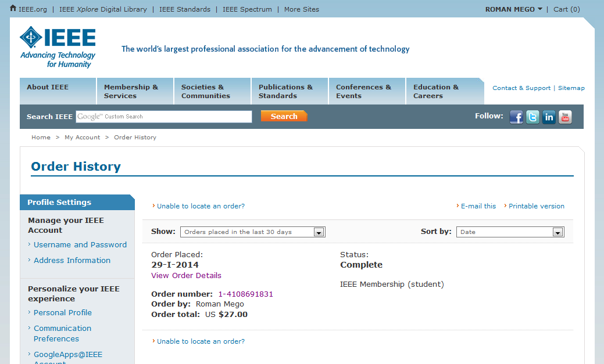Expand the ROMAN MEGO account menu
The image size is (604, 364).
(513, 9)
